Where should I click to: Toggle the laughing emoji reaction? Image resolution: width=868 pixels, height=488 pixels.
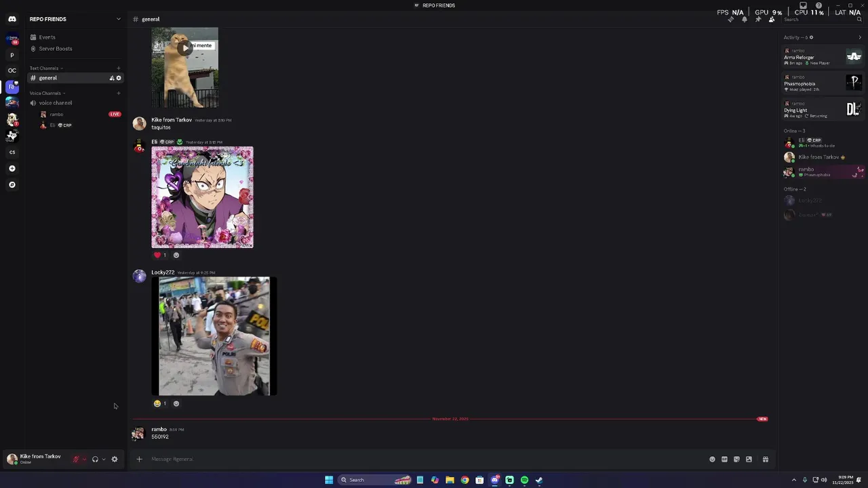tap(160, 404)
